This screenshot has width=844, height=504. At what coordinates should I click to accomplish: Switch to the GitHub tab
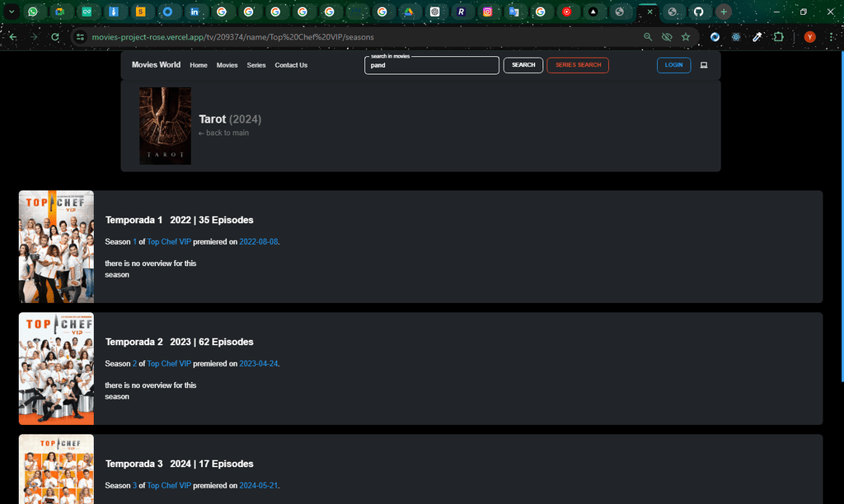point(699,12)
